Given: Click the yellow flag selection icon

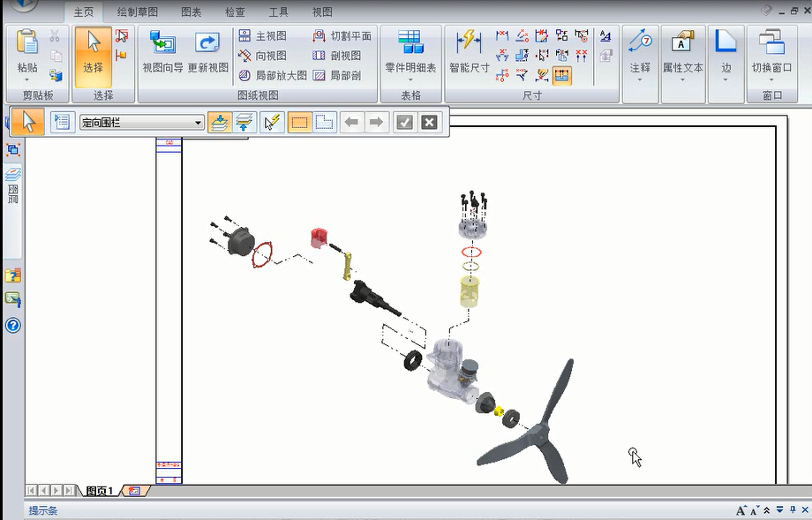Looking at the screenshot, I should coord(121,55).
